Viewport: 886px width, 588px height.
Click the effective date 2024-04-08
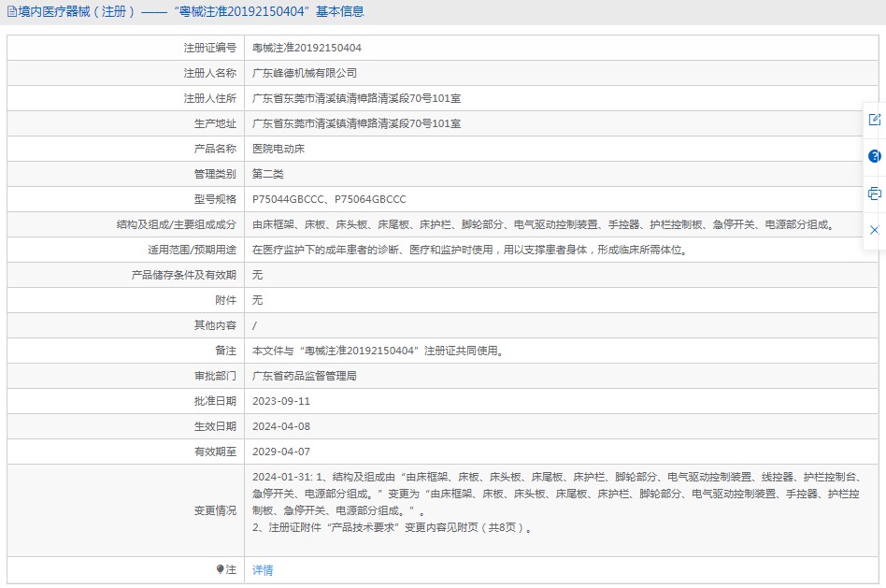(x=281, y=426)
